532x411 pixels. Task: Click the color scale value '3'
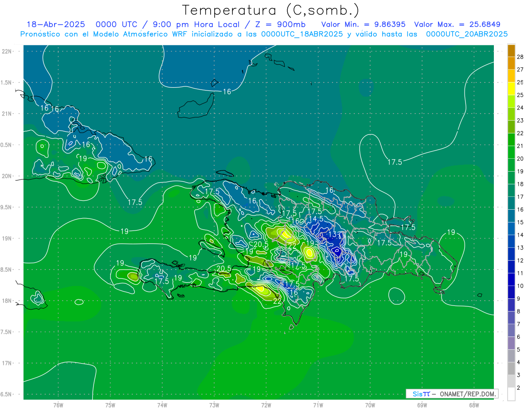tap(519, 375)
